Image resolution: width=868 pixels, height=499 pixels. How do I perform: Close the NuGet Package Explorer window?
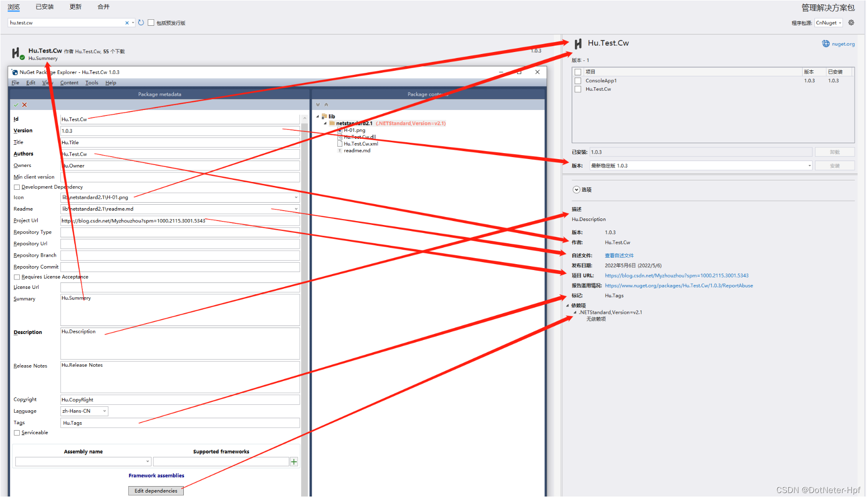[538, 72]
